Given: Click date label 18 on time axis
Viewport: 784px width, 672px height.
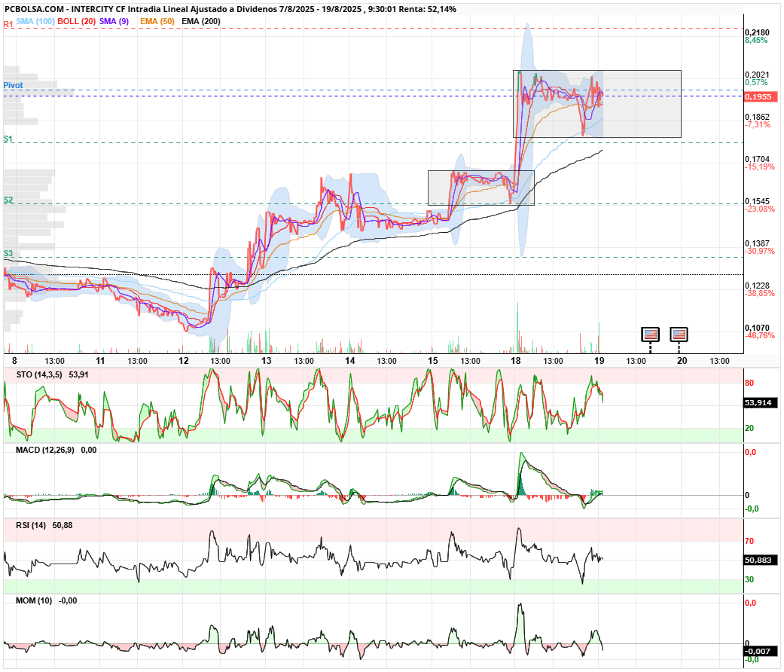Looking at the screenshot, I should pyautogui.click(x=515, y=361).
